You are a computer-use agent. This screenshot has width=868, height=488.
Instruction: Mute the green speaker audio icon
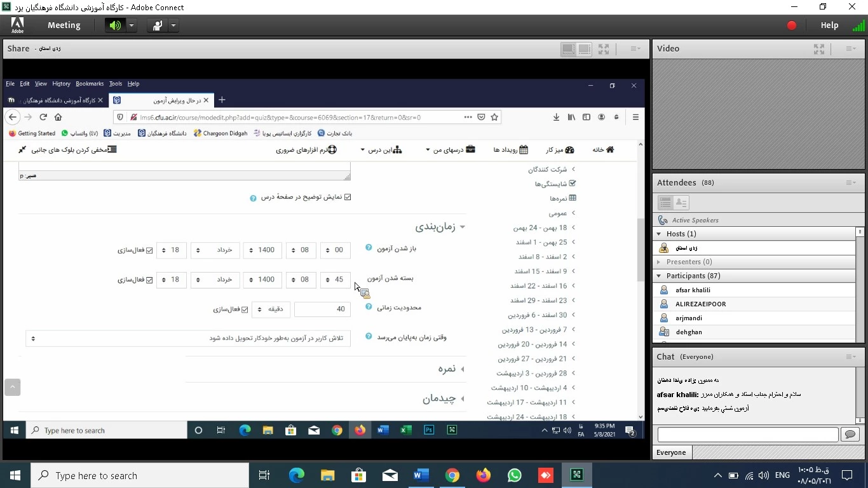click(x=115, y=25)
